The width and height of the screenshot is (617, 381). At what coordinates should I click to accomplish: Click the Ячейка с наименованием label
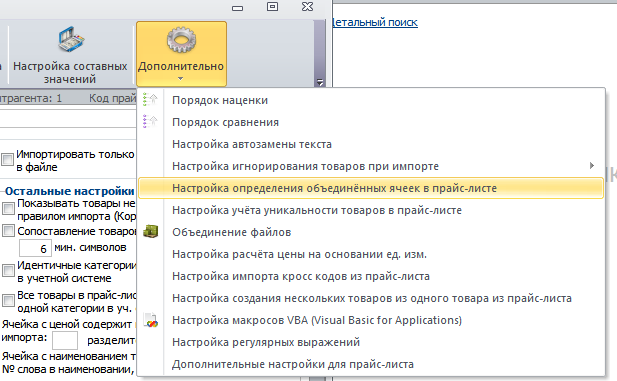tap(68, 356)
